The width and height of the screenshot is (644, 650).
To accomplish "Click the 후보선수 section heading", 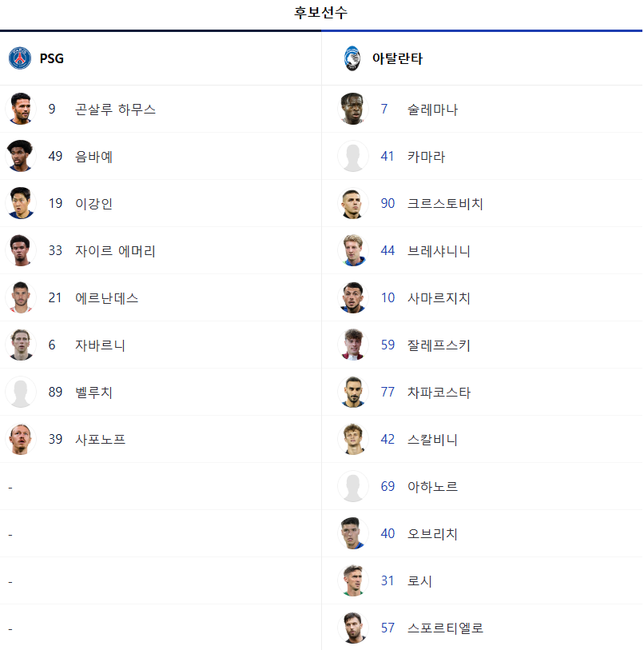I will (320, 13).
